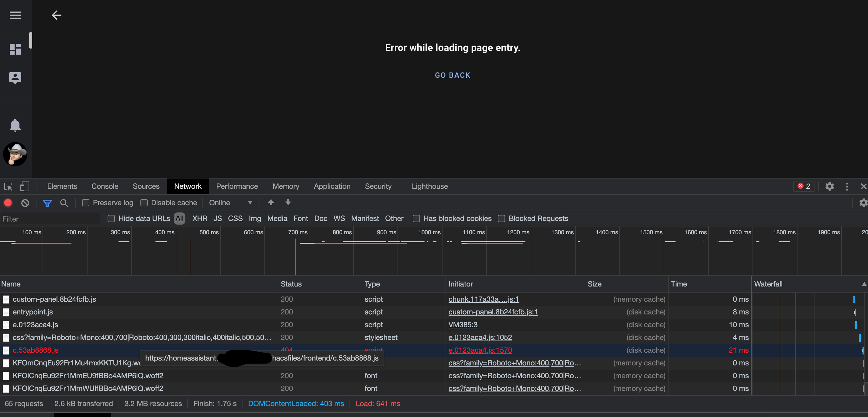This screenshot has height=417, width=868.
Task: Open DevTools settings gear
Action: point(830,186)
